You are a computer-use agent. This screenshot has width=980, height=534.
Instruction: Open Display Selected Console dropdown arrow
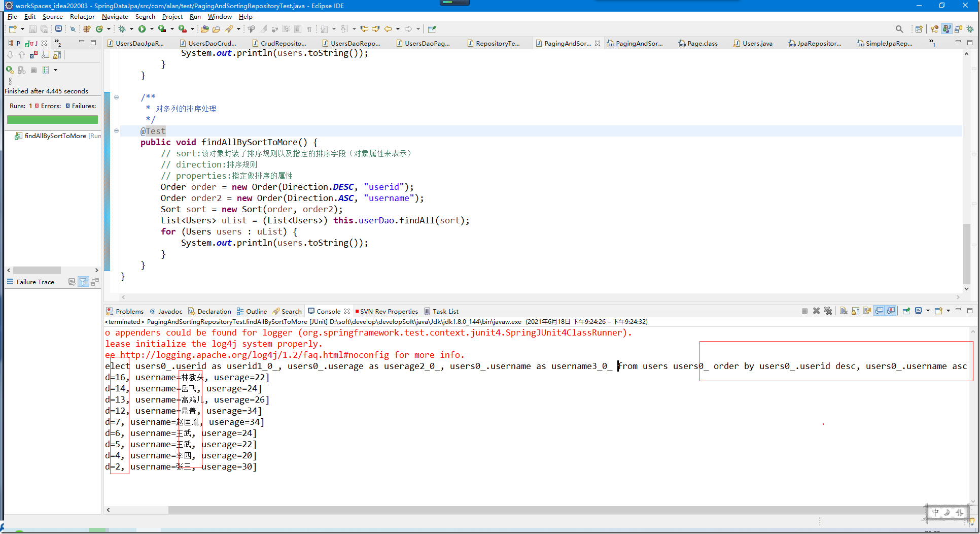(928, 311)
